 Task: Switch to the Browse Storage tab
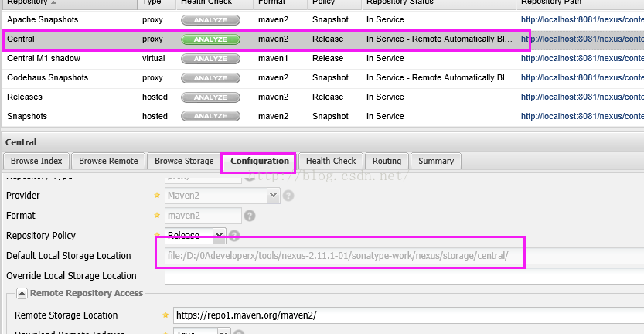tap(184, 161)
